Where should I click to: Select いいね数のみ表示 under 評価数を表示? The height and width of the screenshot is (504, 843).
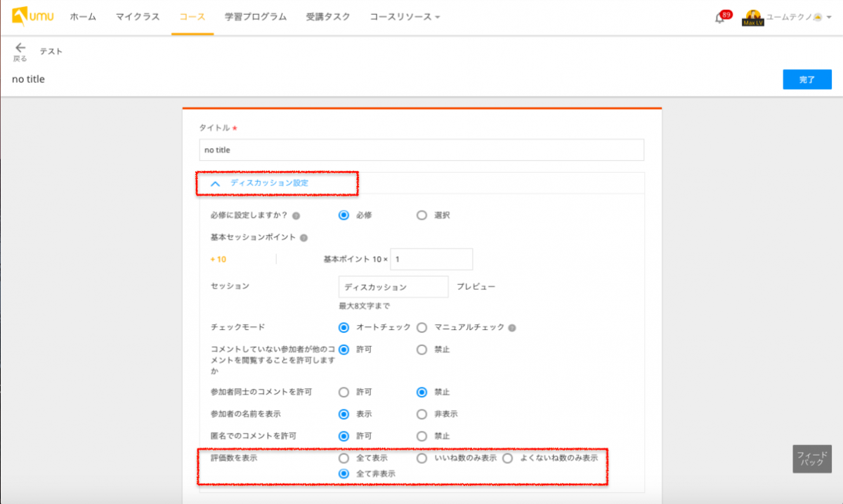click(422, 458)
